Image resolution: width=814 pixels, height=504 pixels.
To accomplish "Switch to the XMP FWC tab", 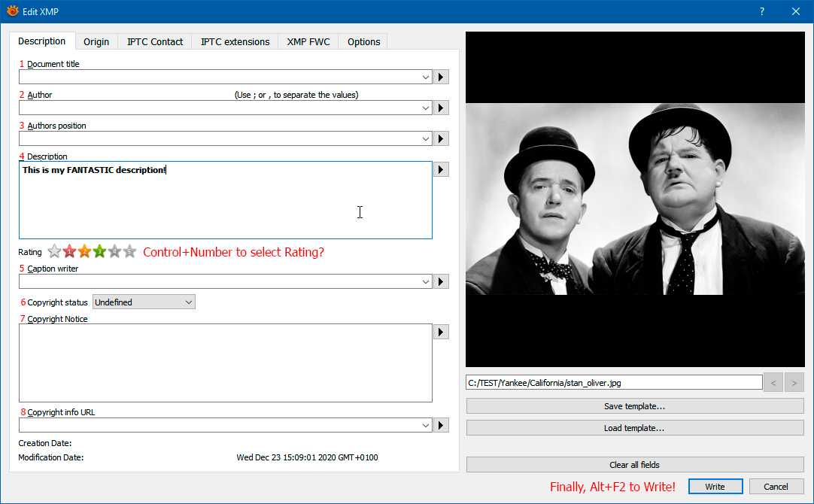I will [308, 41].
